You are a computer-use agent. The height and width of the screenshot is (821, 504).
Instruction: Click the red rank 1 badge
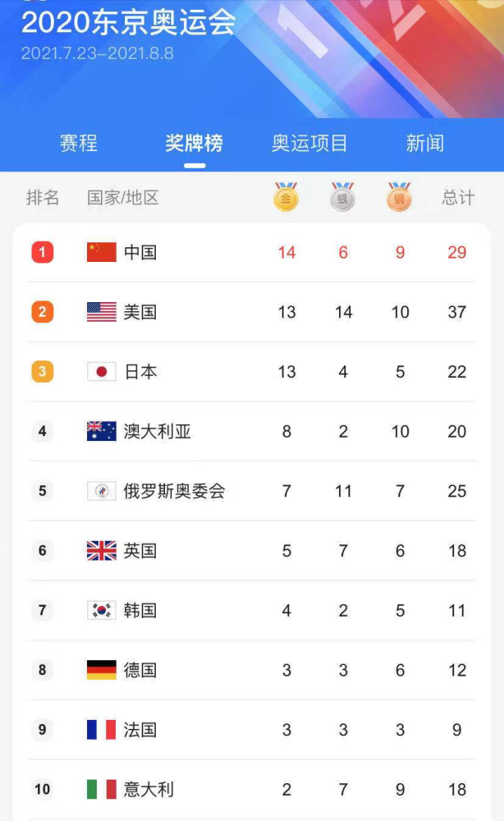tap(43, 252)
